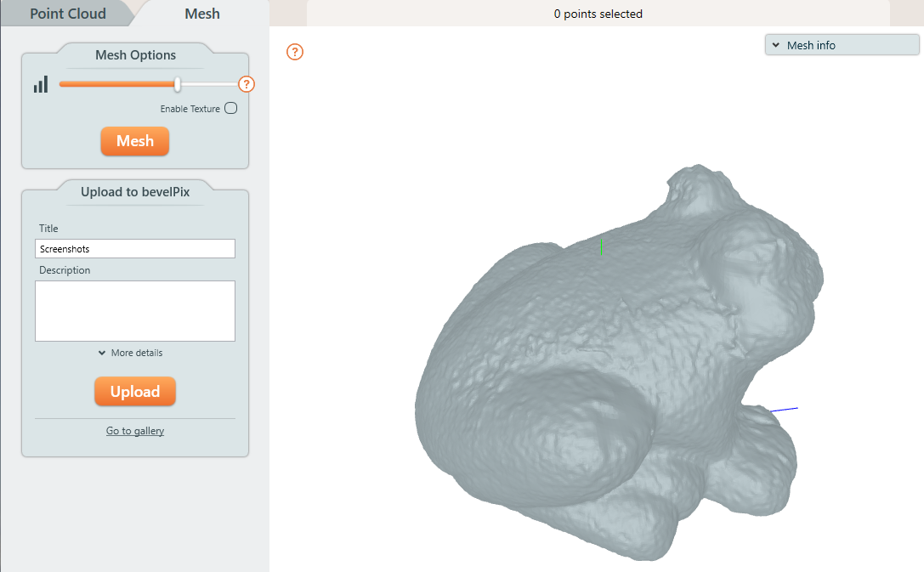The height and width of the screenshot is (572, 924).
Task: Expand the More details text
Action: click(136, 353)
